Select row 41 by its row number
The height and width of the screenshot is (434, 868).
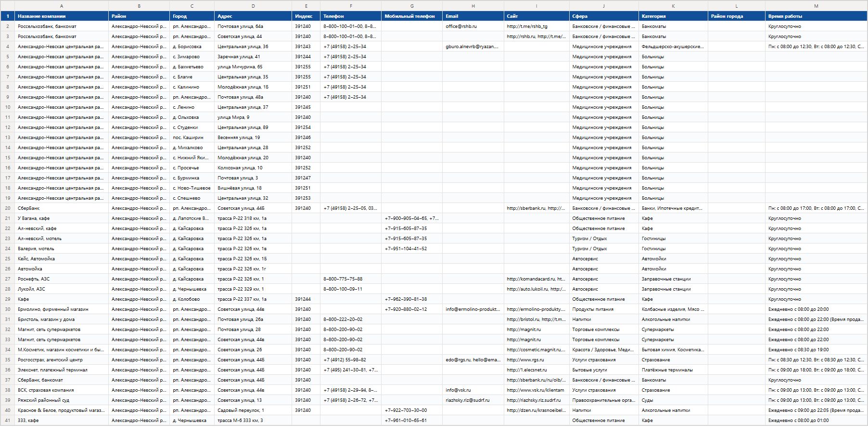click(x=7, y=421)
